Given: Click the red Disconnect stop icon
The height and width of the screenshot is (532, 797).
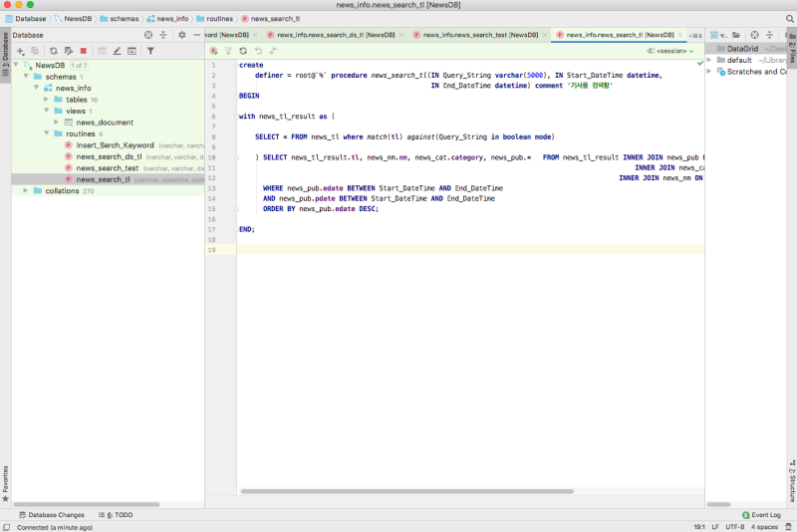Looking at the screenshot, I should pyautogui.click(x=84, y=51).
